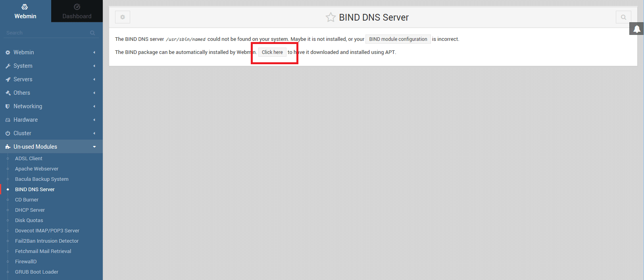Expand the System menu category
The image size is (644, 280).
point(51,66)
